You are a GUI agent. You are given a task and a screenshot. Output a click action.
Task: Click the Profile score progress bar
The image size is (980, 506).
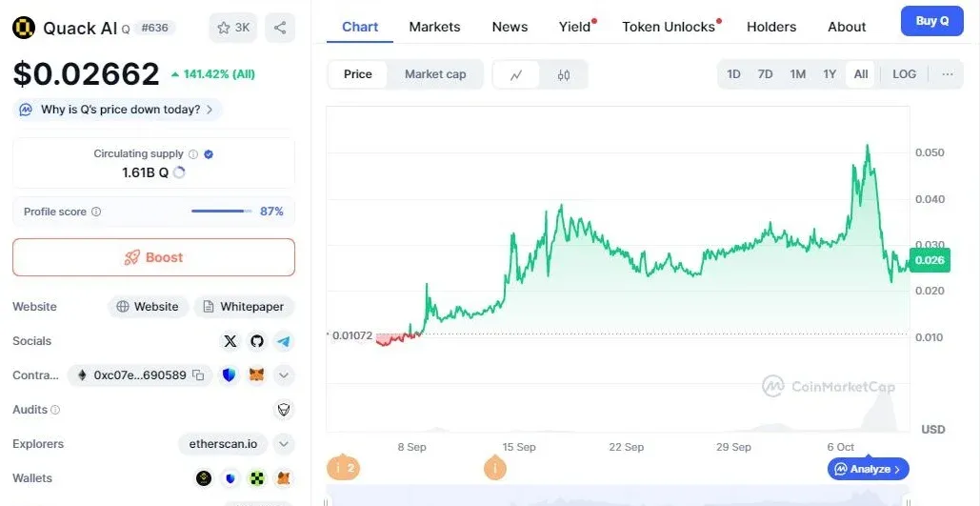coord(221,212)
